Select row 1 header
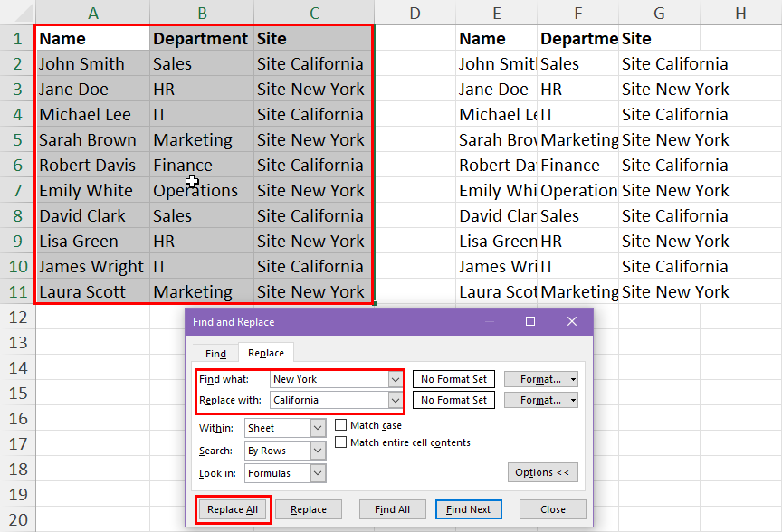The width and height of the screenshot is (782, 532). coord(18,38)
